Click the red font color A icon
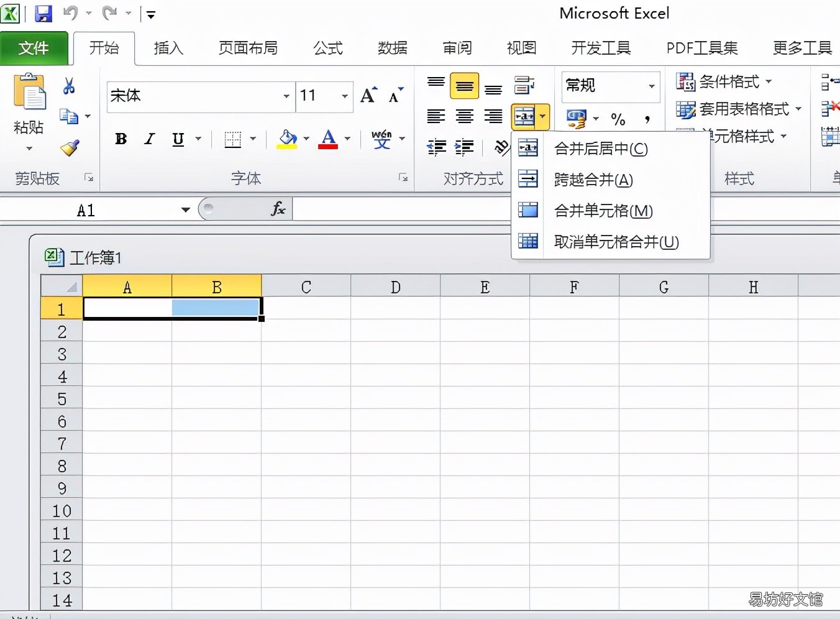The width and height of the screenshot is (840, 619). [328, 139]
